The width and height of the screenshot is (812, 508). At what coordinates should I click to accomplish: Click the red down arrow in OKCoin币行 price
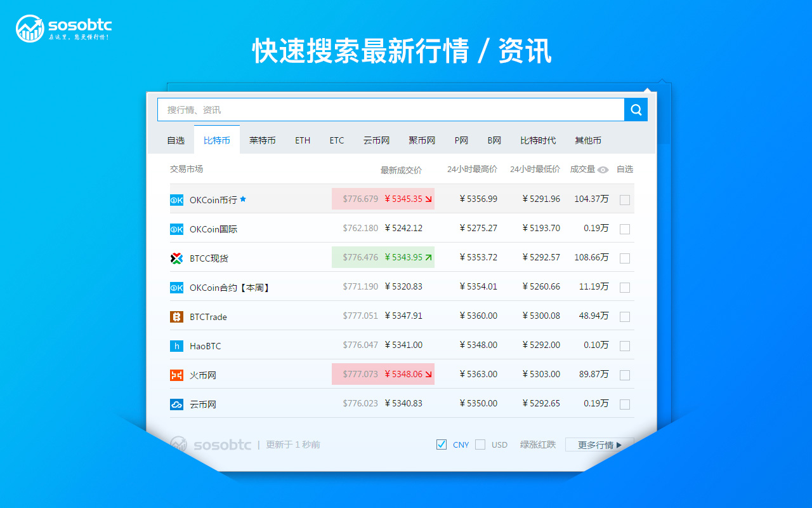point(428,199)
